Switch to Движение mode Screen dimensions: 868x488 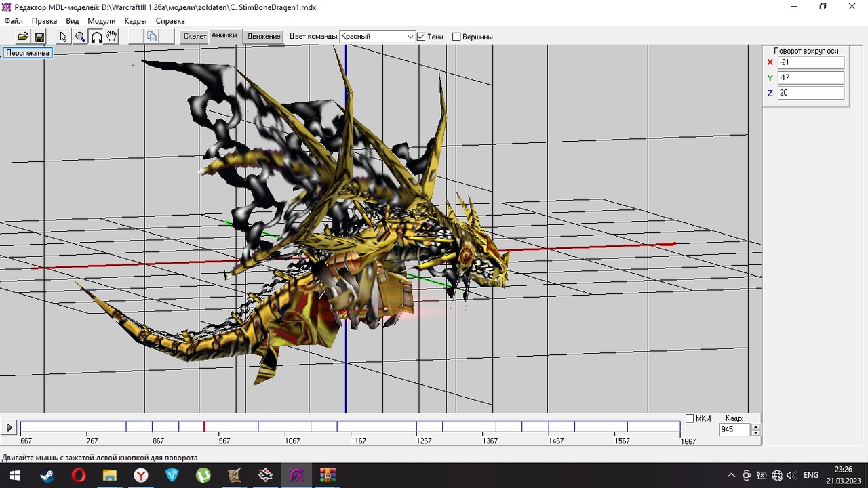coord(263,37)
